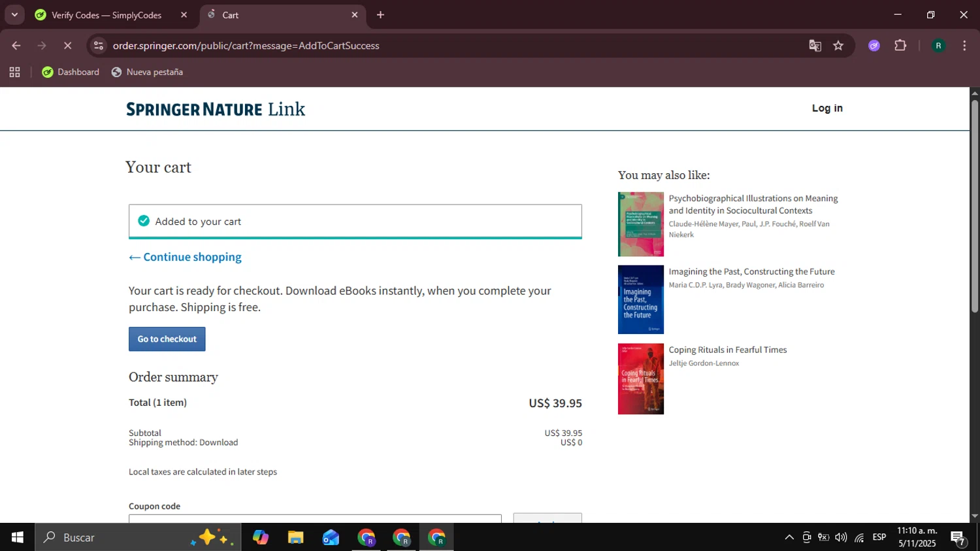Select the total price US$ 39.95

coord(555,403)
